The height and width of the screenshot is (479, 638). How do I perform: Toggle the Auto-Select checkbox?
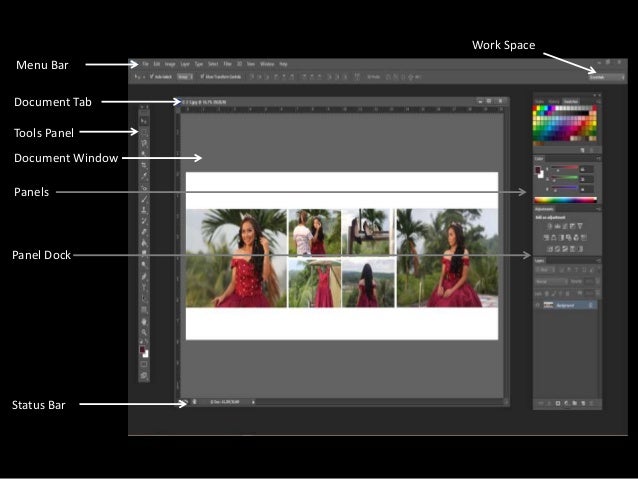pos(152,77)
